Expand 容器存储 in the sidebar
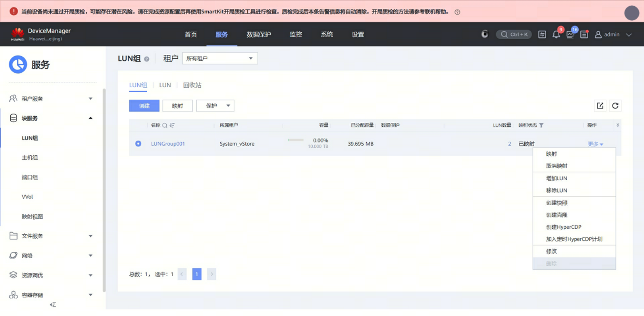The image size is (644, 316). [91, 295]
